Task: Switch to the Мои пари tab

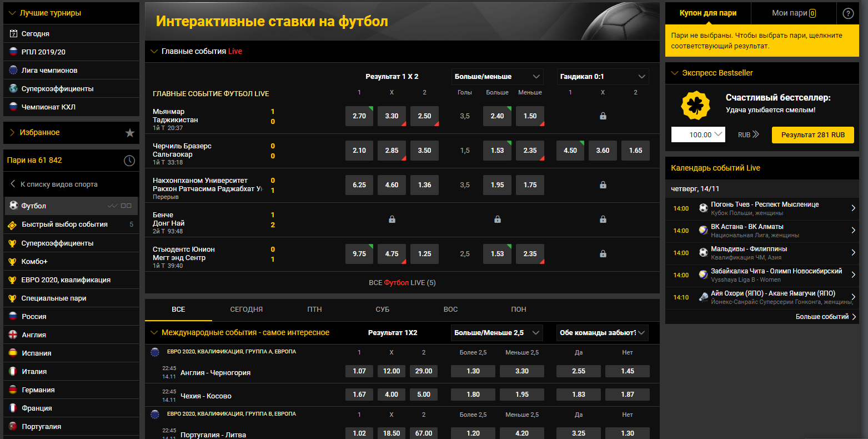Action: tap(794, 13)
